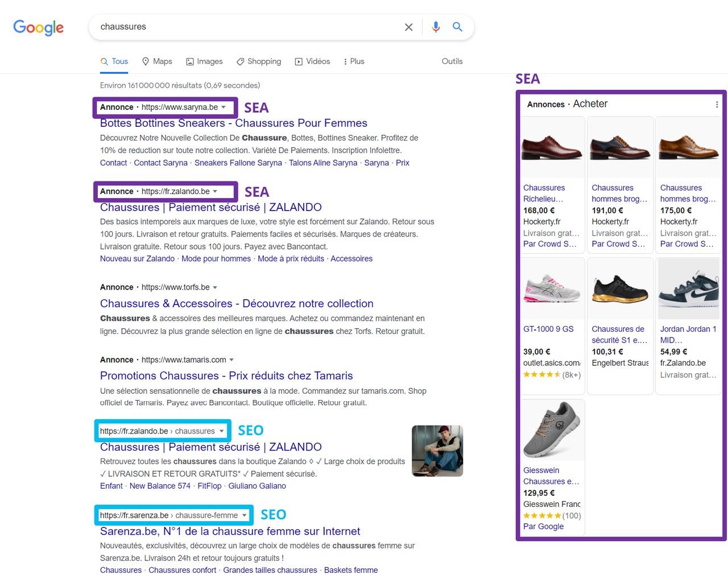Screen dimensions: 728x586
Task: Open the Images tab
Action: [204, 61]
